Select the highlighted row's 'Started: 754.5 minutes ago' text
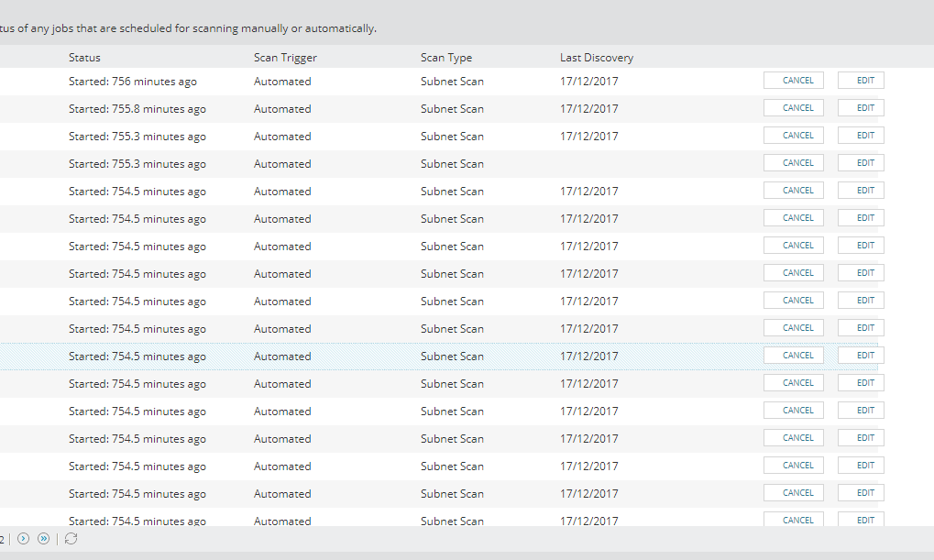This screenshot has width=934, height=560. click(x=137, y=357)
